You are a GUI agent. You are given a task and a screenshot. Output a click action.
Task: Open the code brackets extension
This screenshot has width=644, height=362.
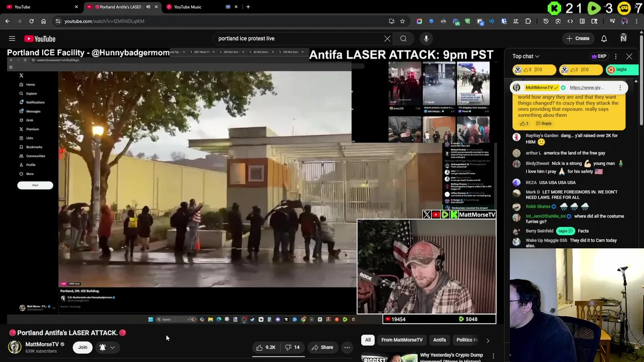pyautogui.click(x=570, y=21)
